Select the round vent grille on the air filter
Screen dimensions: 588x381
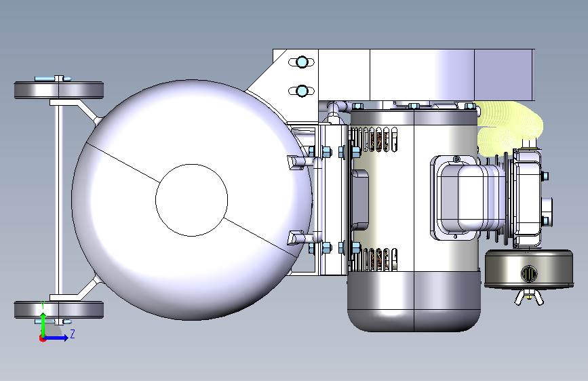pos(529,274)
